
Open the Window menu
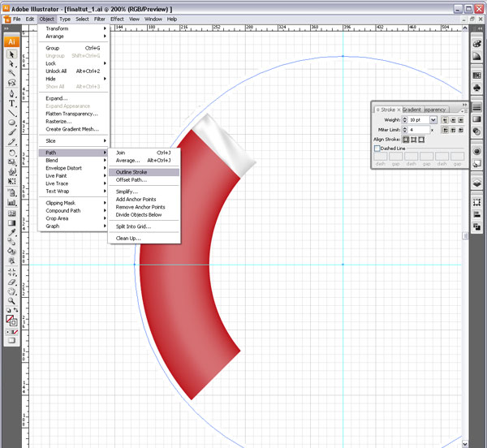(x=153, y=19)
